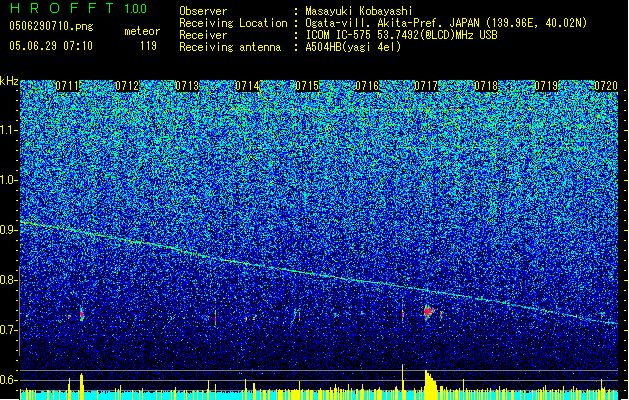Click the meteor count value 119

tap(148, 46)
